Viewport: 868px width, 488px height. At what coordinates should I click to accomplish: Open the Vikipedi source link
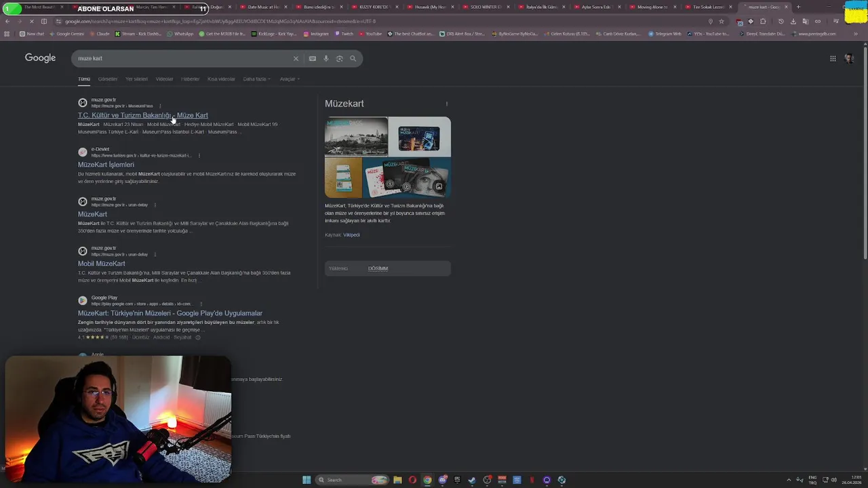(x=351, y=235)
